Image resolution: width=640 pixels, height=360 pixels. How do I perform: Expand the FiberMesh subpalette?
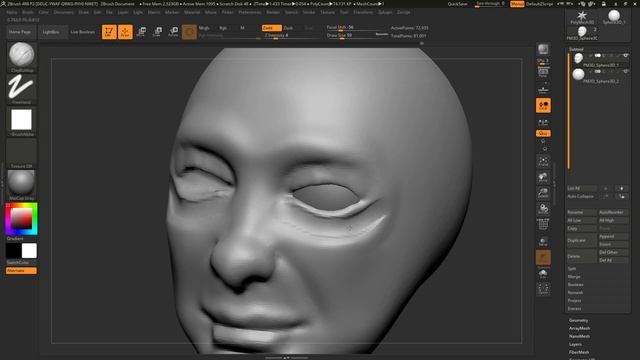click(x=579, y=352)
